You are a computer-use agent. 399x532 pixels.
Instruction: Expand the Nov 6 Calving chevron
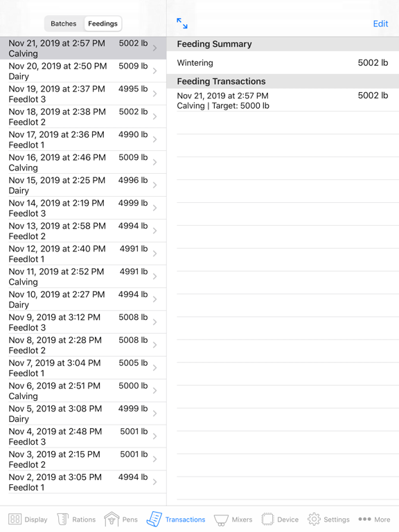coord(154,391)
